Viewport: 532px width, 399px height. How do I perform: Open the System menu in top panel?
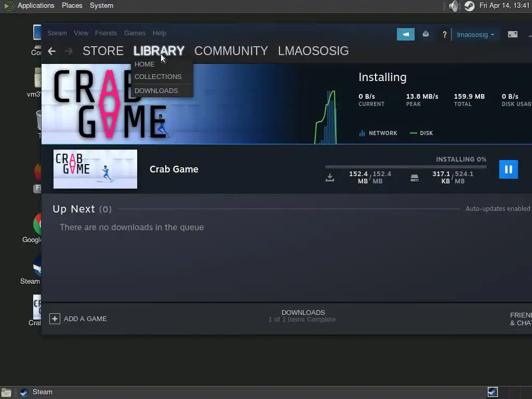pyautogui.click(x=101, y=5)
